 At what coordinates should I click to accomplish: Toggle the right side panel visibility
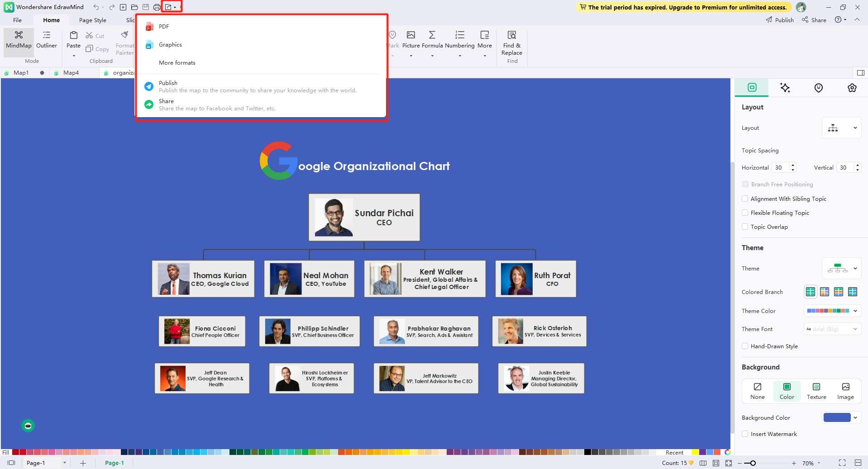pyautogui.click(x=861, y=73)
